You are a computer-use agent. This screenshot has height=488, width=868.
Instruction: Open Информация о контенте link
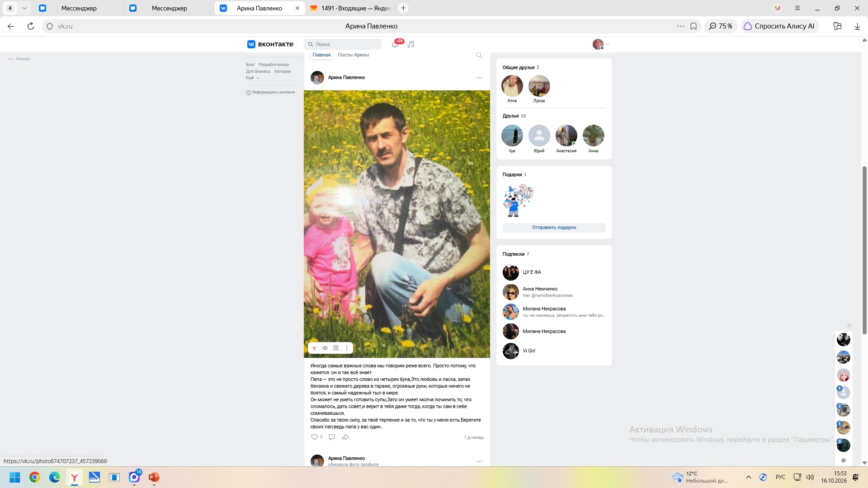270,92
